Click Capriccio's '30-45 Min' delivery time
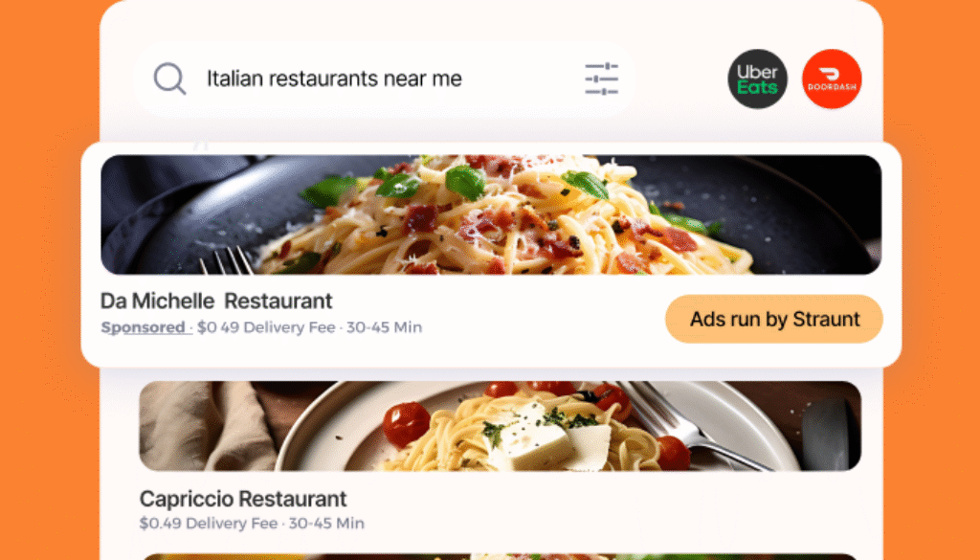 [326, 523]
